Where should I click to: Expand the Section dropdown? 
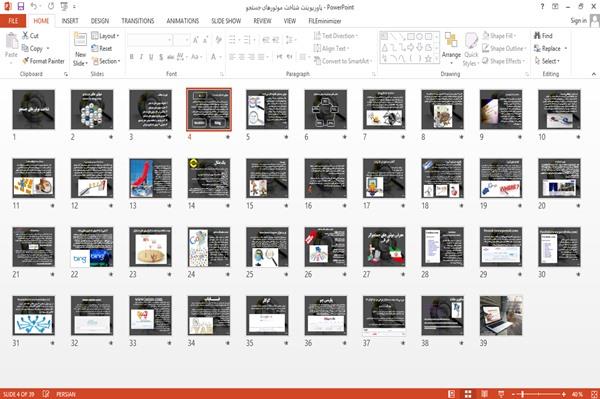coord(106,61)
